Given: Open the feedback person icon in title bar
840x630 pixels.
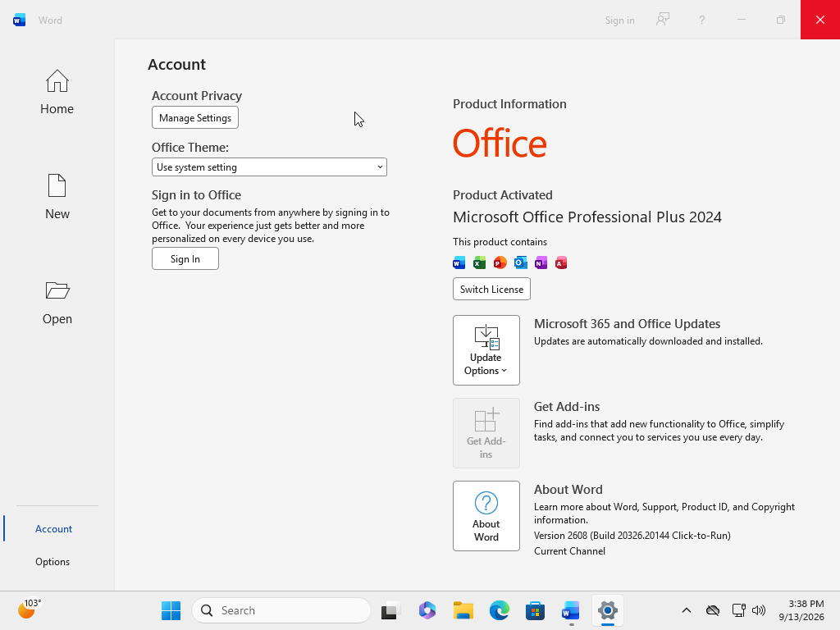Looking at the screenshot, I should pos(663,20).
